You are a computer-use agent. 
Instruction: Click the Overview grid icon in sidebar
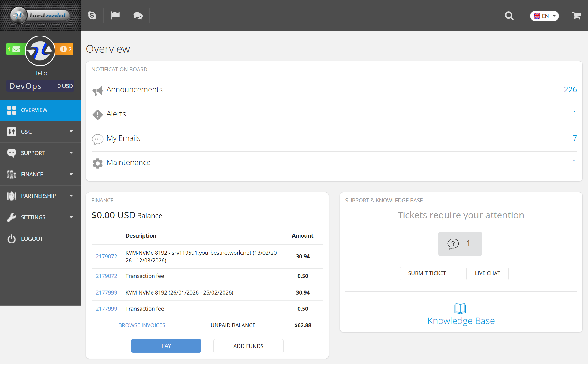pos(12,110)
